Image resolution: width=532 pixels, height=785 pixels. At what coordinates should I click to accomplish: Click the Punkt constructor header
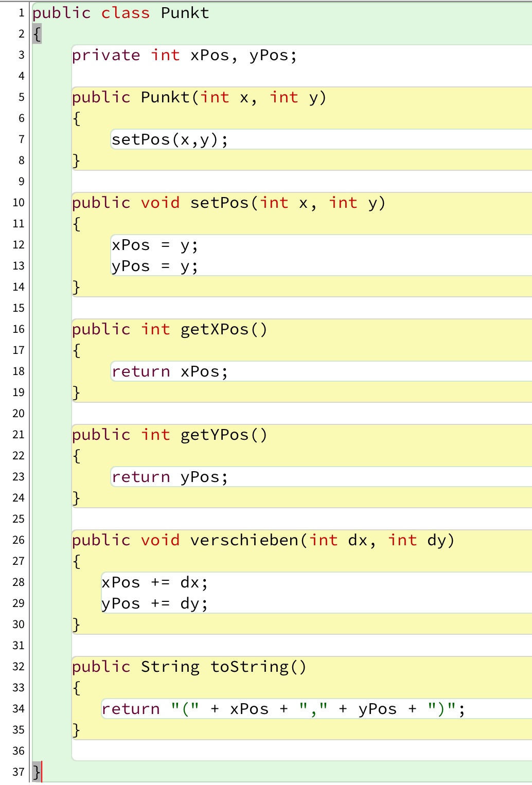[x=199, y=97]
